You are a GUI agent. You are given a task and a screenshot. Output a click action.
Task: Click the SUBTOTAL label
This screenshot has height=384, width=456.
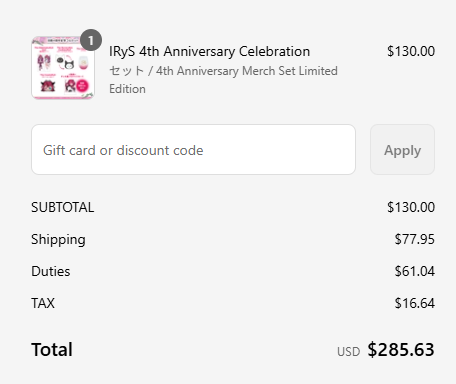click(63, 207)
